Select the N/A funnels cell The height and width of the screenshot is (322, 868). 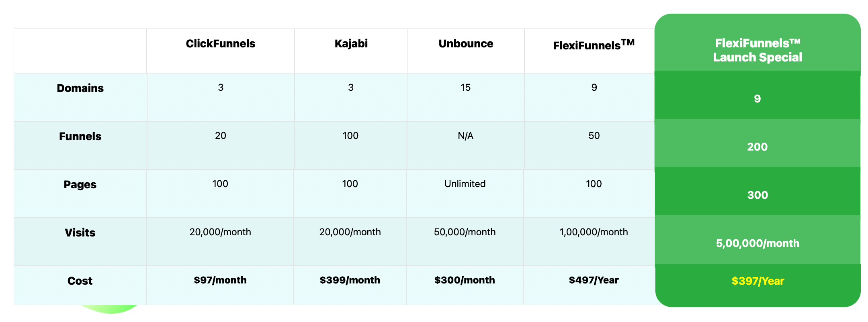coord(465,136)
